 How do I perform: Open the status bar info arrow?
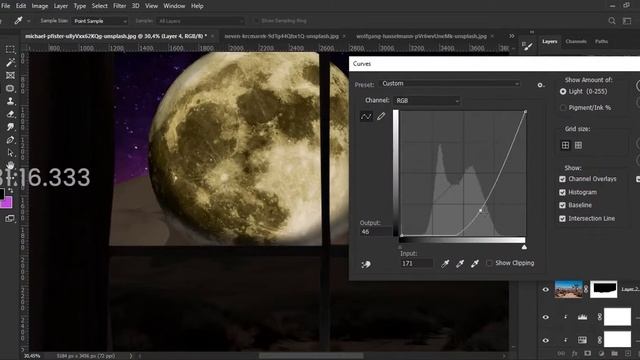pyautogui.click(x=131, y=356)
